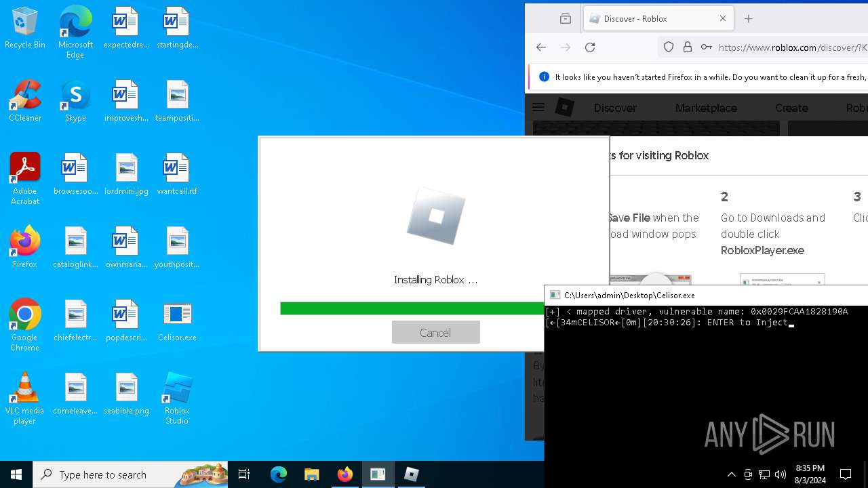The image size is (868, 488).
Task: Open the Windows Start menu
Action: (x=16, y=474)
